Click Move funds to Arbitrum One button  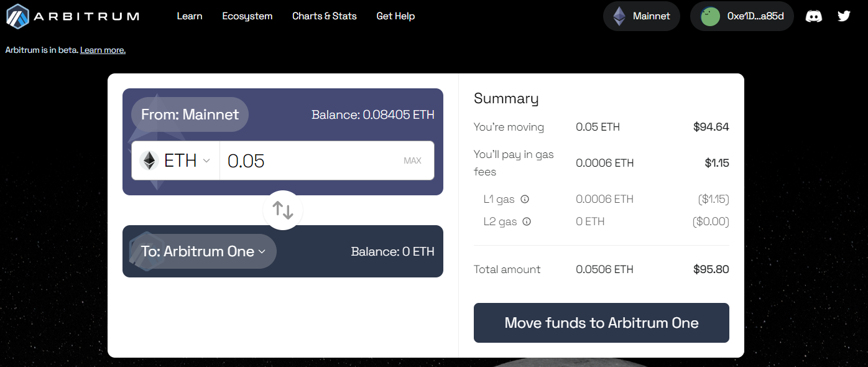point(601,323)
